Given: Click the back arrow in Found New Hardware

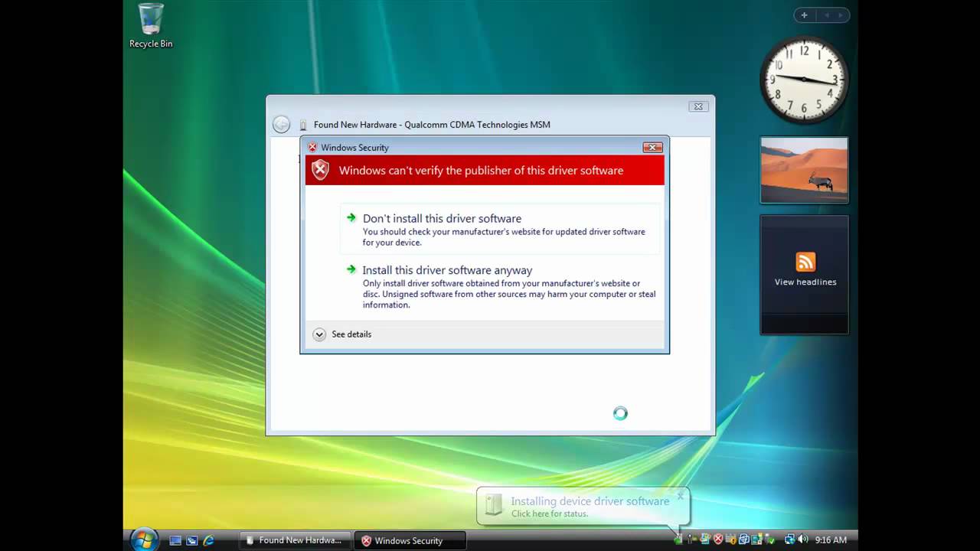Looking at the screenshot, I should coord(281,125).
